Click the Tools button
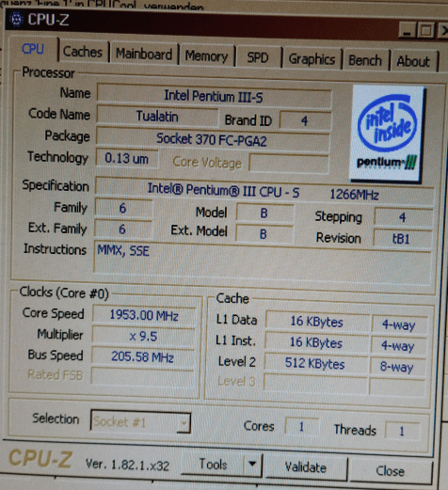The height and width of the screenshot is (490, 448). (x=213, y=464)
